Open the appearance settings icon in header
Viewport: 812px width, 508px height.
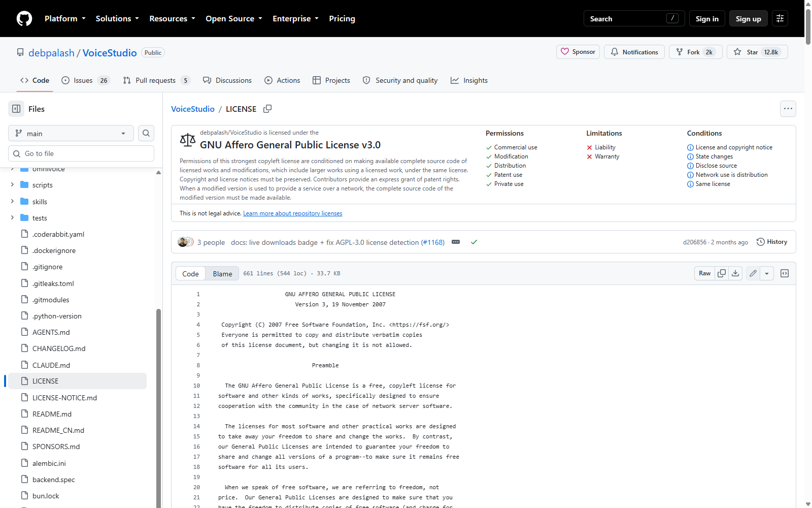[780, 19]
